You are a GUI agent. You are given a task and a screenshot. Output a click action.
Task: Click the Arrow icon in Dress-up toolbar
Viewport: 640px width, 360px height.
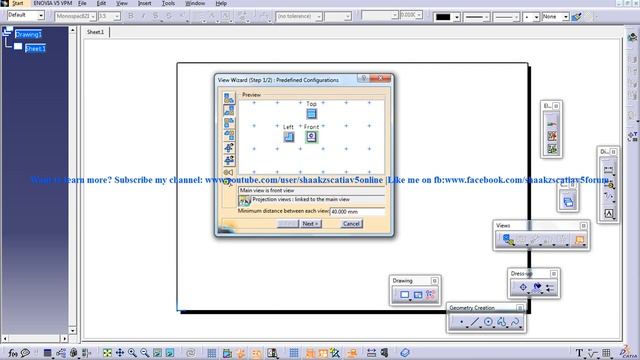click(x=550, y=288)
